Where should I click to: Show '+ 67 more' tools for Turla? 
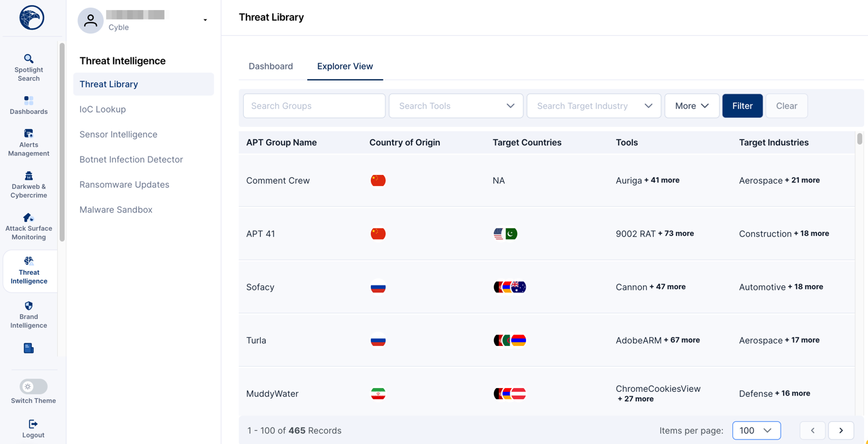point(682,340)
